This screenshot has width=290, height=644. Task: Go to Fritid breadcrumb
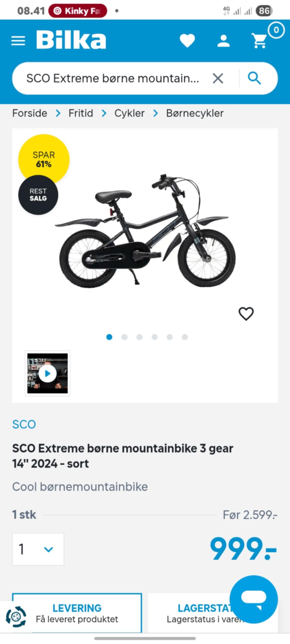click(81, 113)
